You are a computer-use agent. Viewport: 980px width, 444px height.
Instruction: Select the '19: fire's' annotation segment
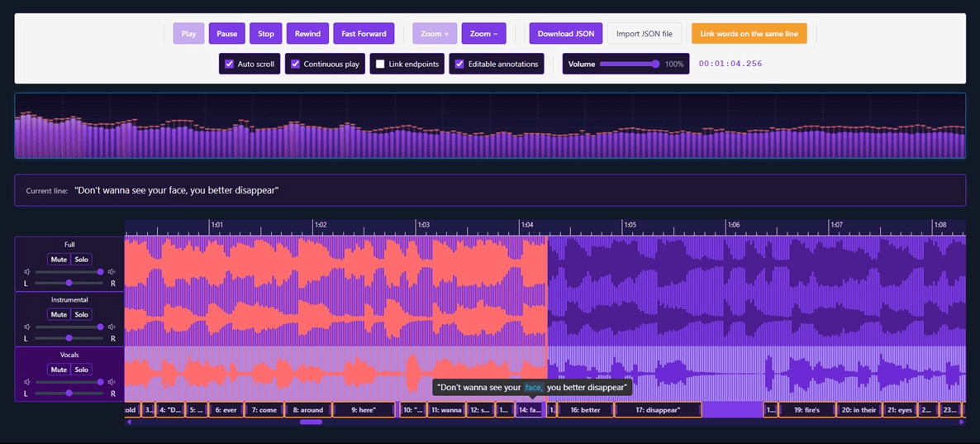[806, 410]
